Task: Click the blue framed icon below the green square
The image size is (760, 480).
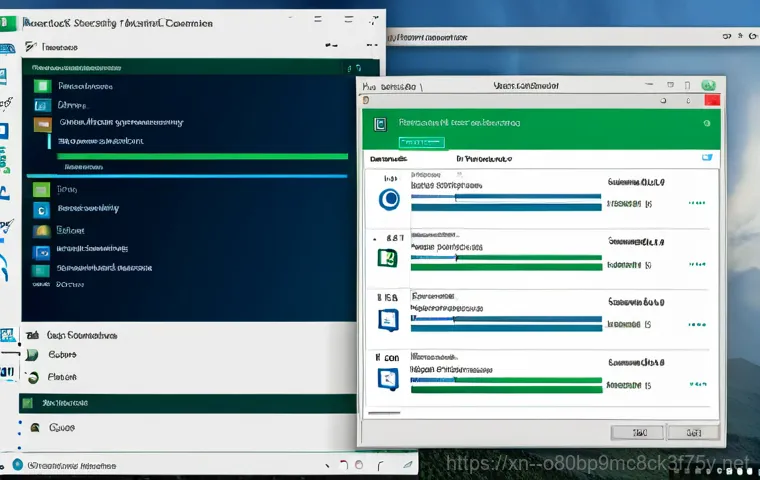Action: click(42, 105)
